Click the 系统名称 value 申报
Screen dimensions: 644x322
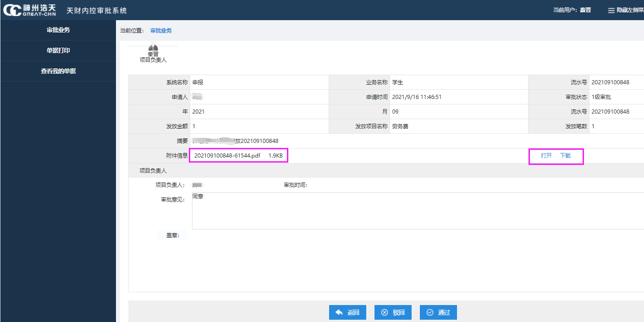pyautogui.click(x=198, y=82)
